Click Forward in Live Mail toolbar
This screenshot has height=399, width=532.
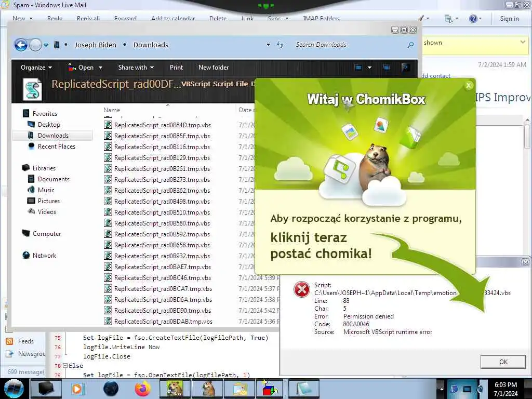point(125,18)
